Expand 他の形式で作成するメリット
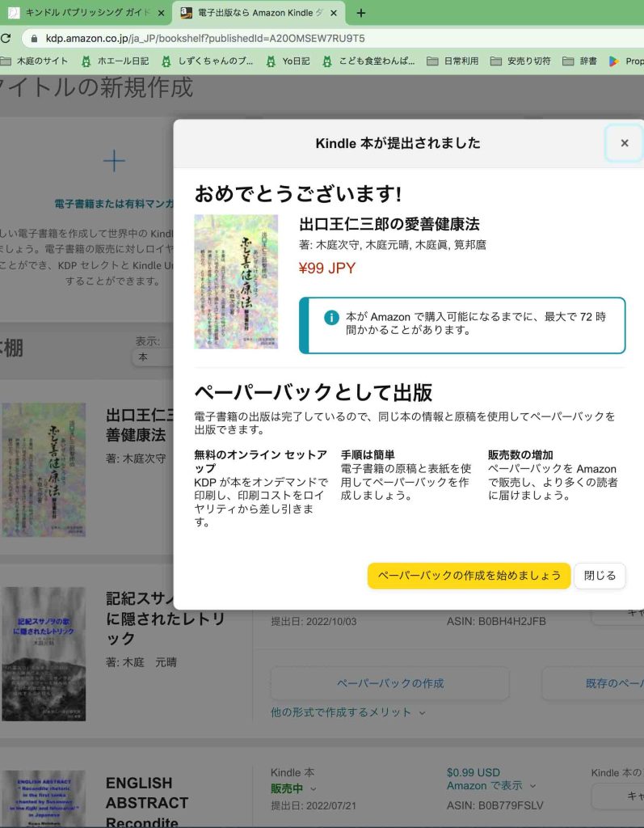Viewport: 644px width, 828px height. 348,712
